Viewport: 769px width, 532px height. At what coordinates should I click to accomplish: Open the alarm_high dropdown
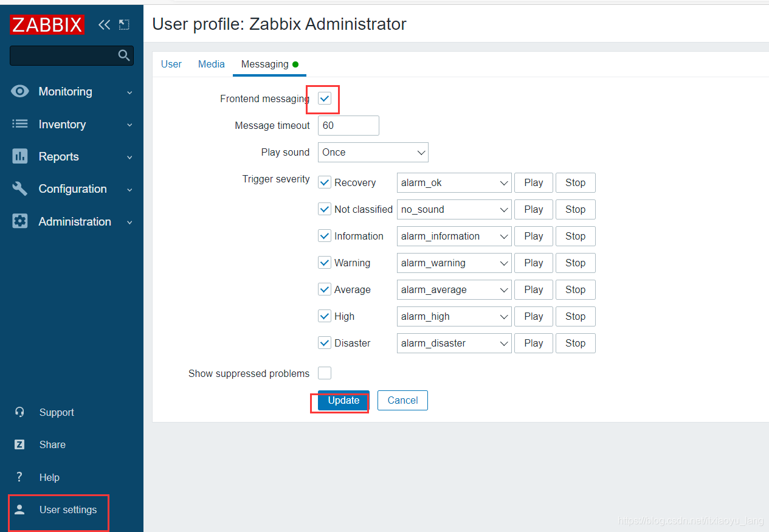(x=454, y=316)
